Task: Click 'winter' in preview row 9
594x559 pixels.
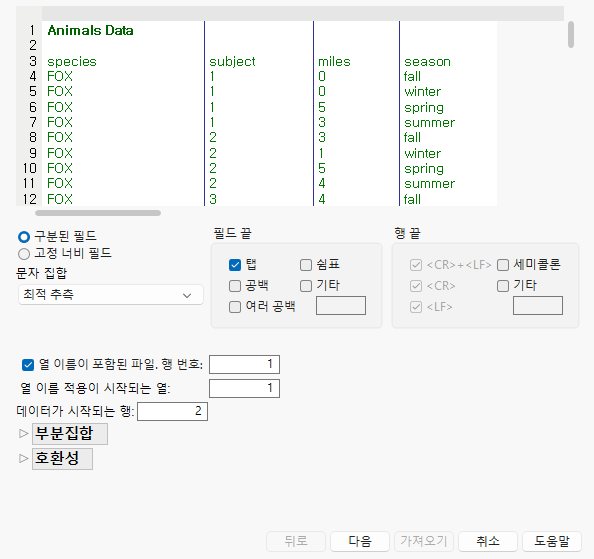Action: coord(423,153)
